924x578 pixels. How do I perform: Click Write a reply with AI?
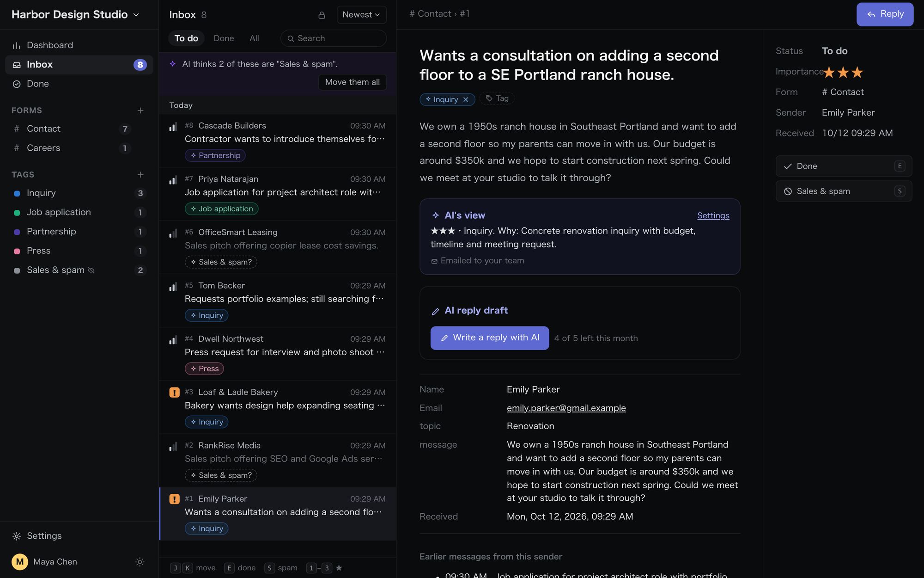click(x=490, y=338)
